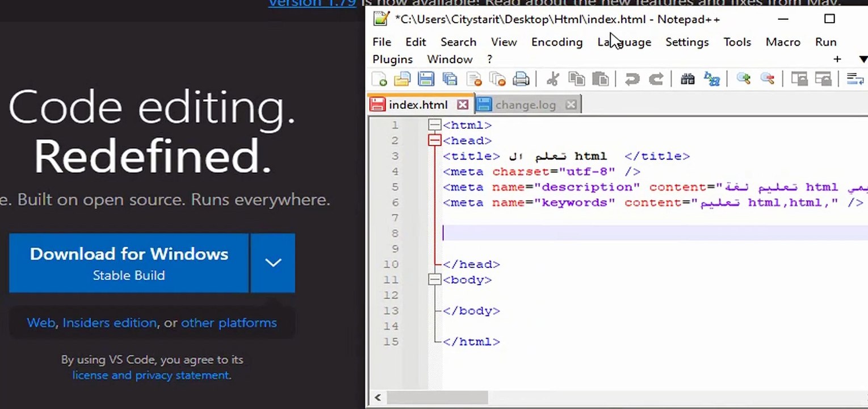This screenshot has width=868, height=409.
Task: Open the Tools menu
Action: point(737,42)
